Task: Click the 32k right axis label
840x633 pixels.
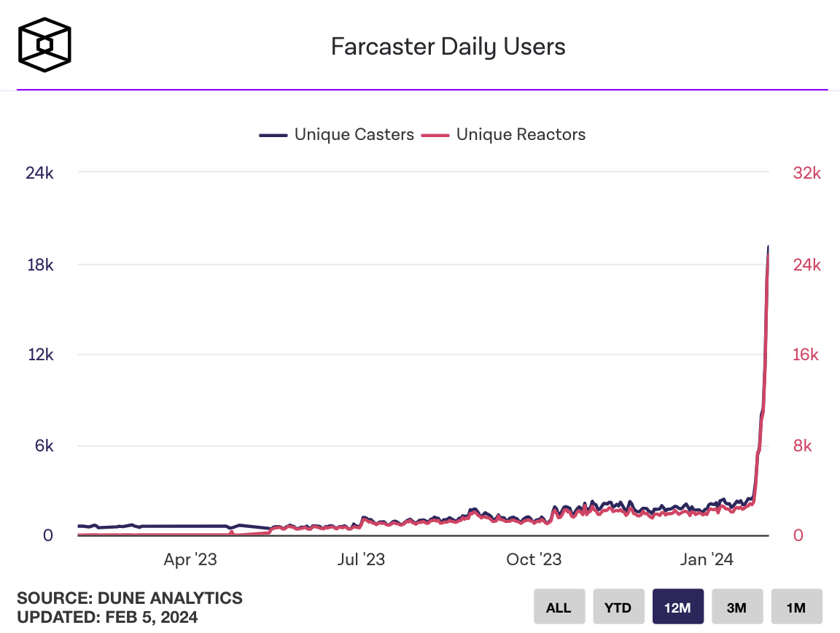Action: [806, 173]
